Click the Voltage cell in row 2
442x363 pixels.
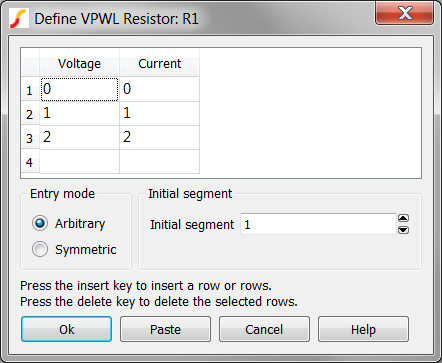pos(79,113)
